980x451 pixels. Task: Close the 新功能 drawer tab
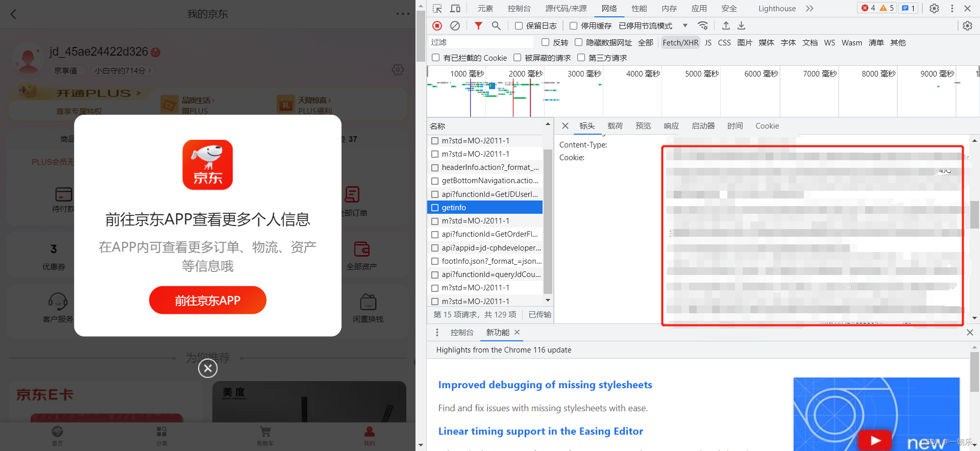coord(517,332)
